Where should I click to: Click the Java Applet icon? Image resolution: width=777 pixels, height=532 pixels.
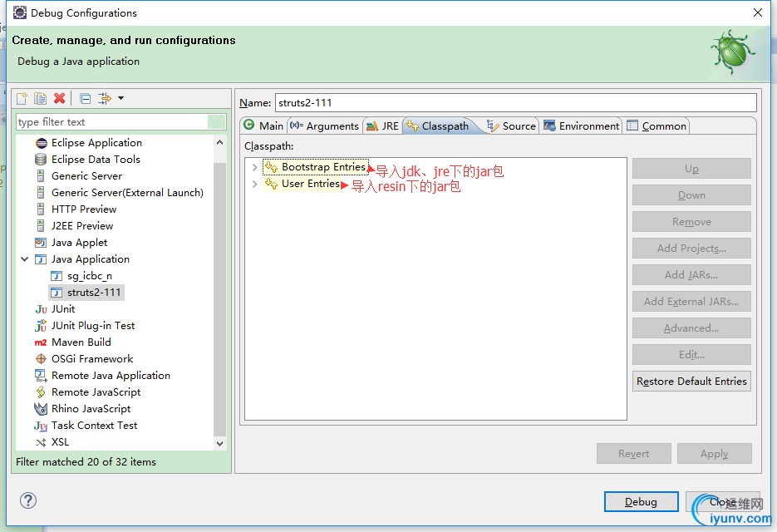[41, 243]
